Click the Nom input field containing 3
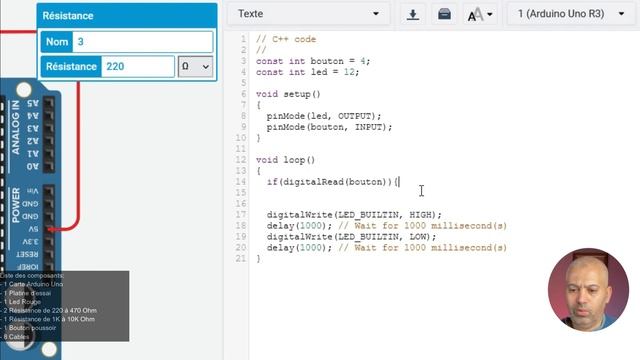Screen dimensions: 640x360 click(x=142, y=42)
